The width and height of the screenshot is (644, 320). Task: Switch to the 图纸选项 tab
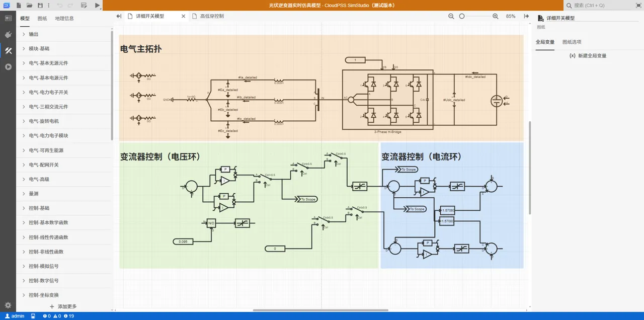572,42
